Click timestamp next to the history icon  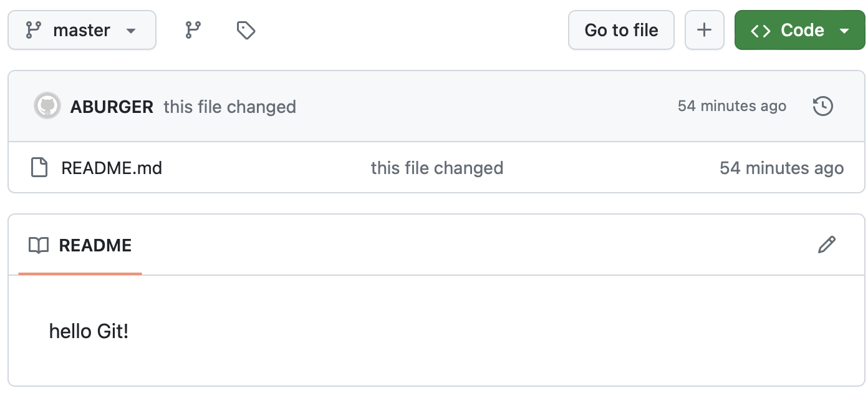(731, 106)
